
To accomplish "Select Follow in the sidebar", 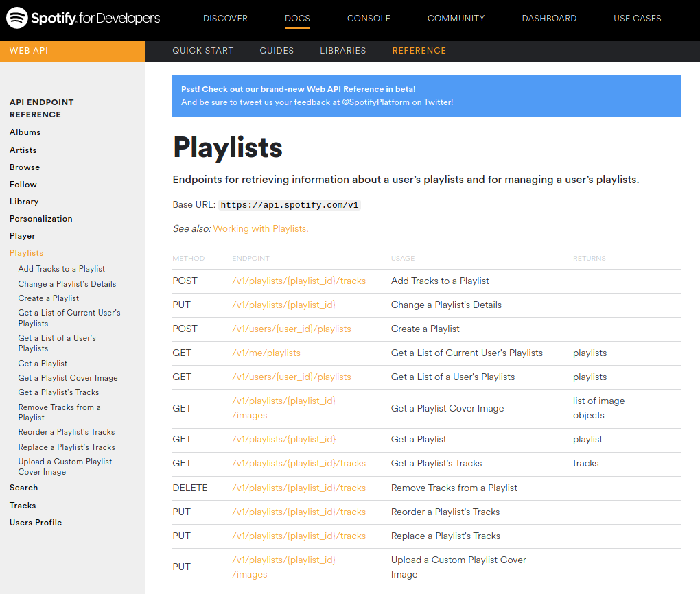I will click(23, 185).
